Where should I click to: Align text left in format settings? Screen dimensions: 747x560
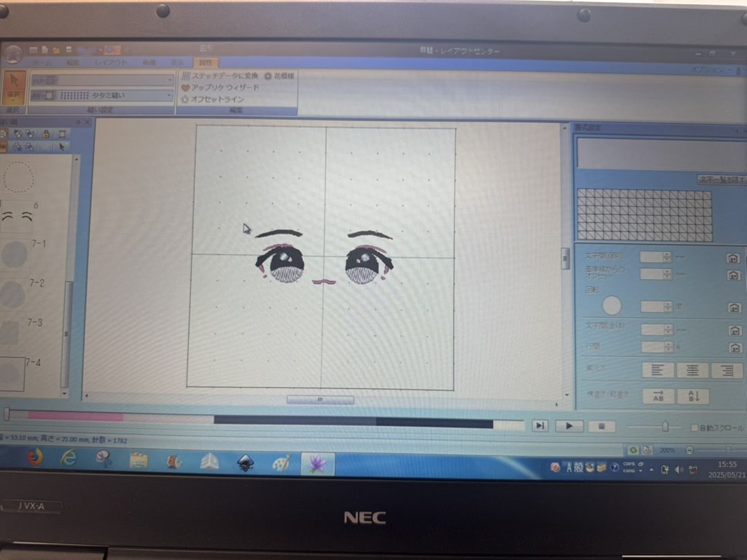pos(658,369)
